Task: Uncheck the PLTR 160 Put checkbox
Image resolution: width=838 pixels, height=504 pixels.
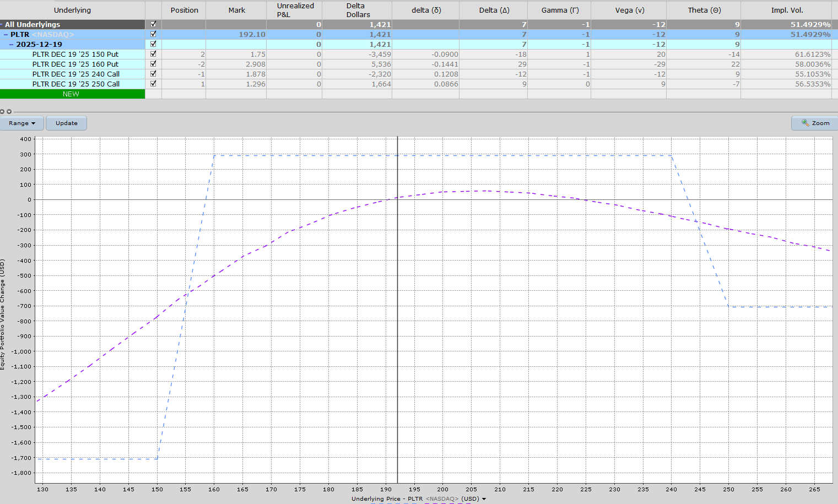Action: (153, 64)
